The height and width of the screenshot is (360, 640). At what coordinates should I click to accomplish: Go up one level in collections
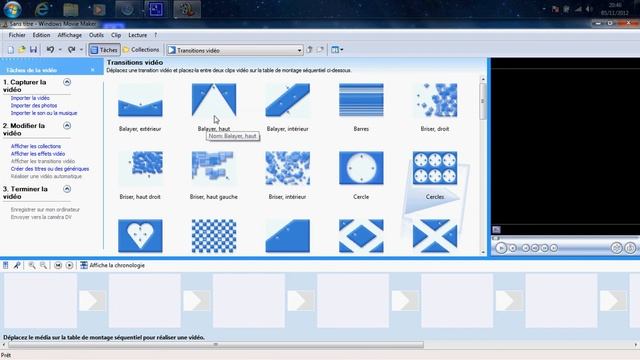(309, 50)
